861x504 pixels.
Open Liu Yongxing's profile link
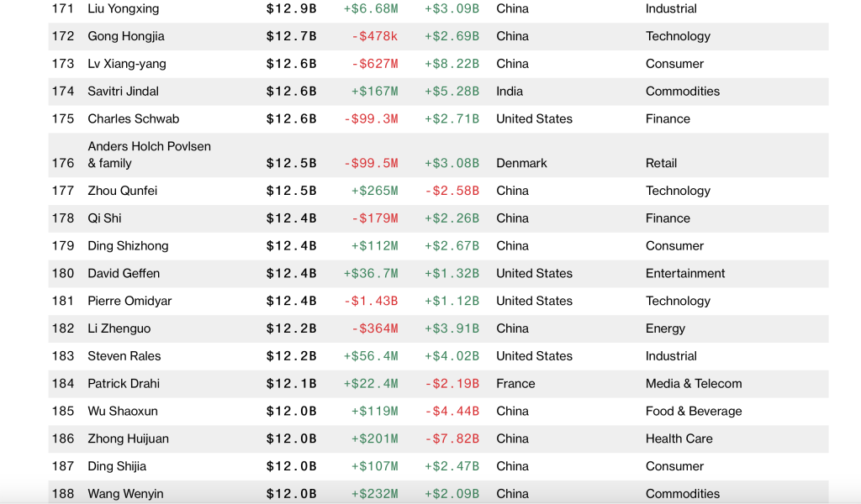123,8
